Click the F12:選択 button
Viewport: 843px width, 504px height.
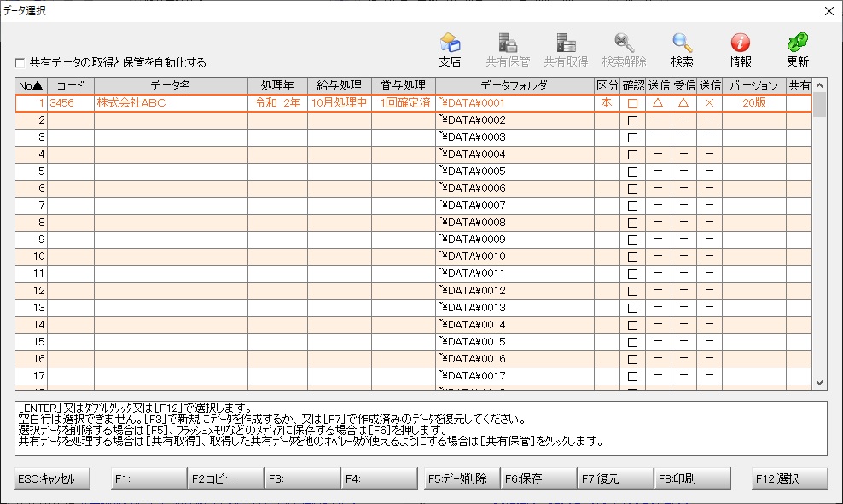click(790, 478)
